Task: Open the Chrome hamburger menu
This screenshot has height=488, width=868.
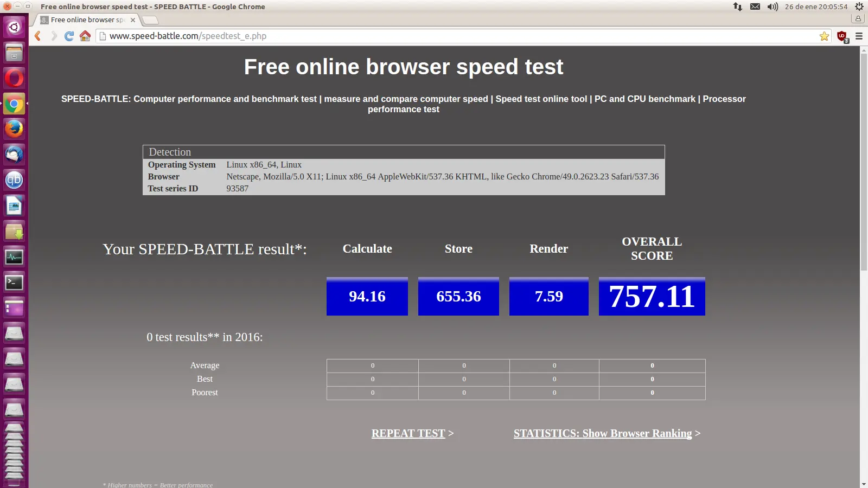Action: tap(859, 36)
